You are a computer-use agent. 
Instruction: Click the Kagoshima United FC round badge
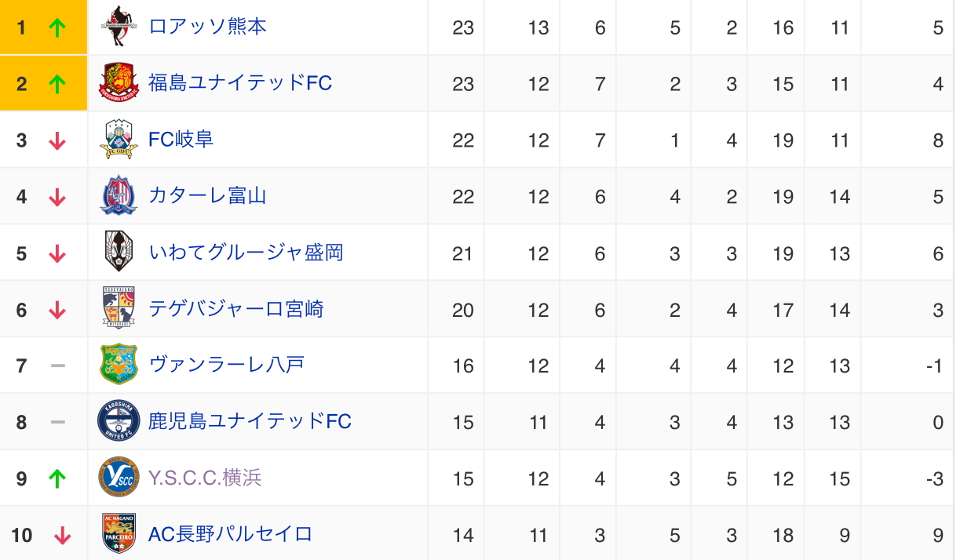point(119,421)
